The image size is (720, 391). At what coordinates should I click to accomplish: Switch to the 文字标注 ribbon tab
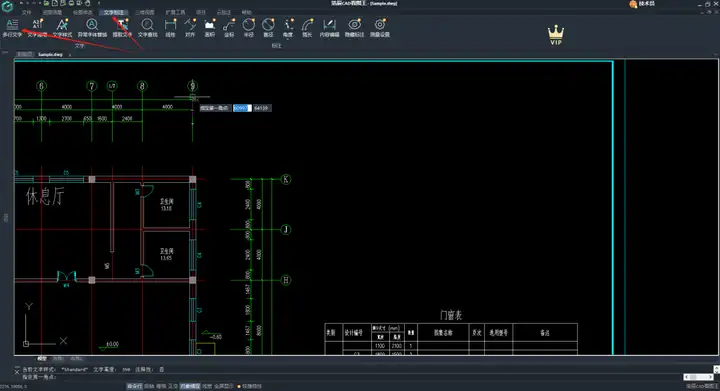click(x=113, y=12)
